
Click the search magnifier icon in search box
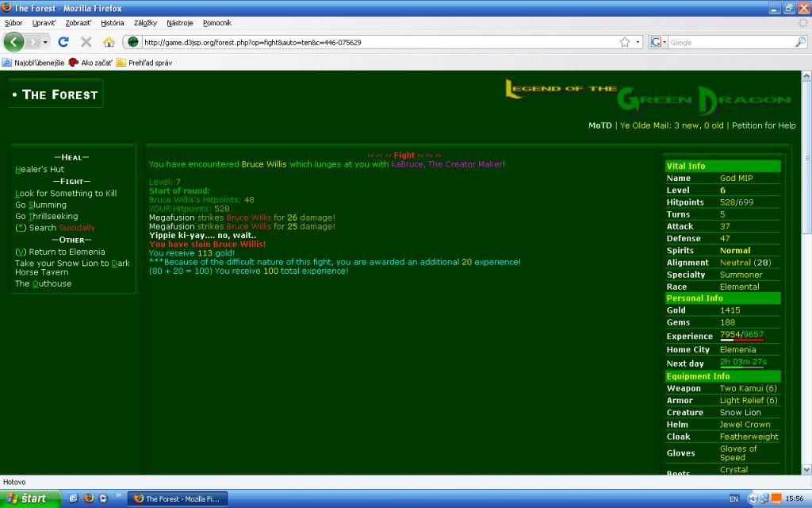(802, 42)
